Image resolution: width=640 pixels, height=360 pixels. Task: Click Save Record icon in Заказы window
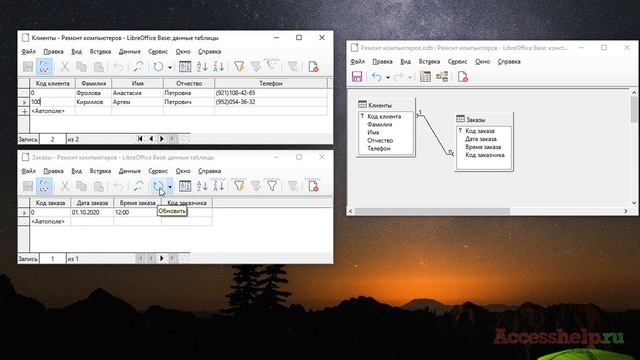28,187
